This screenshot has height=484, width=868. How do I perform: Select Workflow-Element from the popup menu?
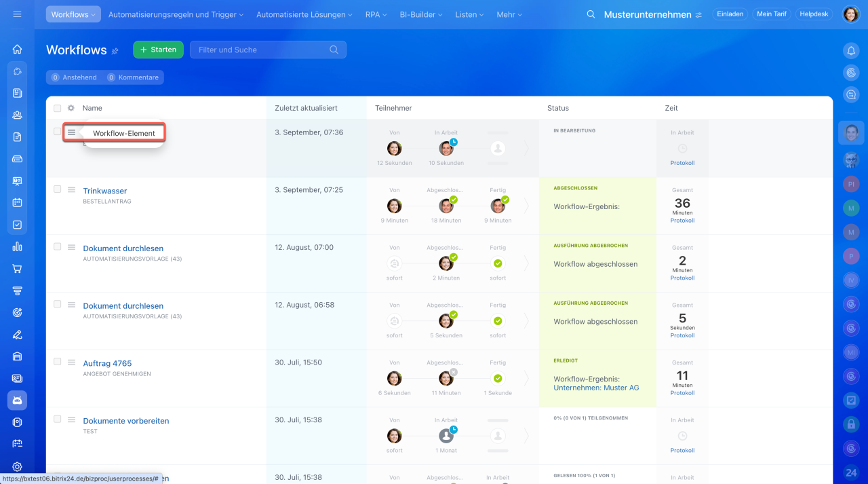[123, 134]
